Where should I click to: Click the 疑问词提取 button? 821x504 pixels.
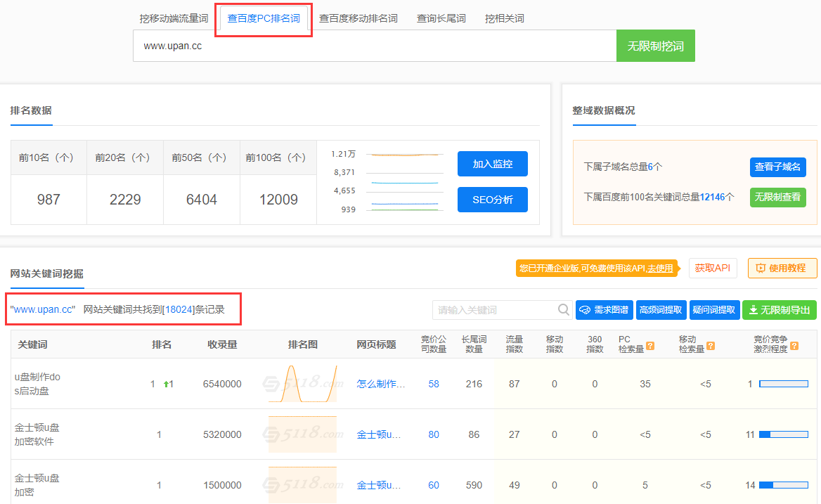714,310
